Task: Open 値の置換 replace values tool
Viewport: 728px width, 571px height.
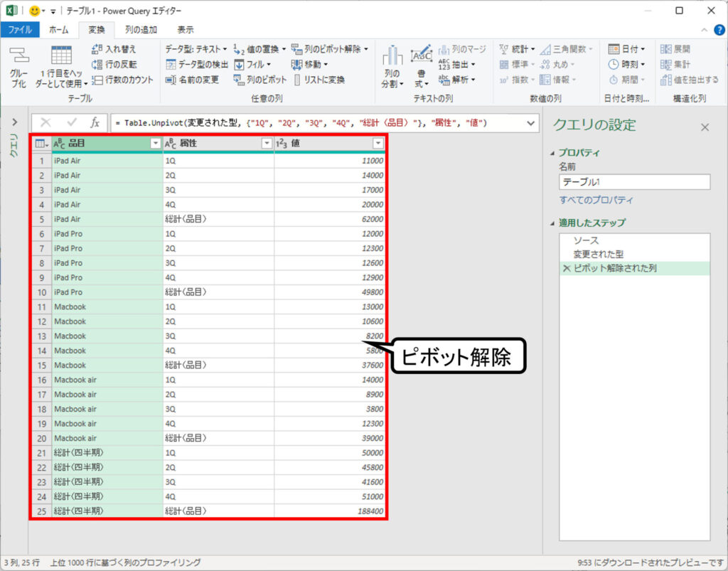Action: [x=259, y=49]
